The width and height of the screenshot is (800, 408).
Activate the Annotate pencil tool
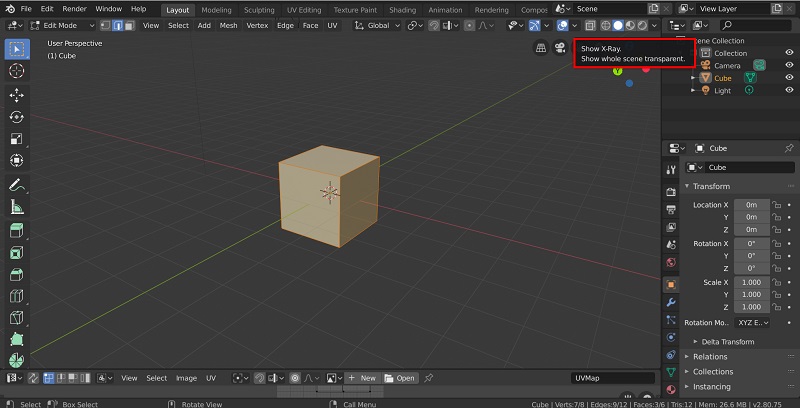click(x=16, y=185)
